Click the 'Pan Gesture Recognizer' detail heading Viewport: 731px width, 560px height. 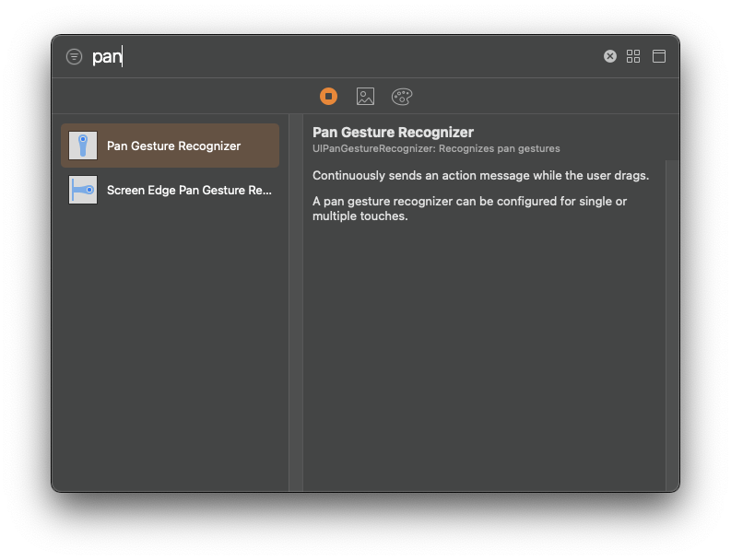point(393,133)
